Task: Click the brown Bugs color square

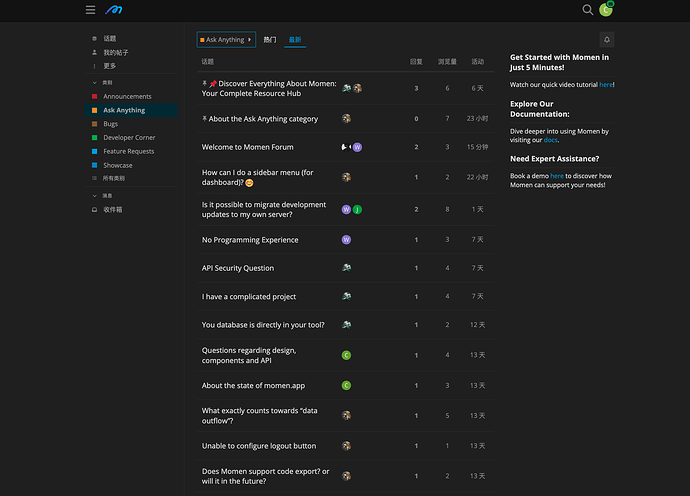Action: pyautogui.click(x=94, y=124)
